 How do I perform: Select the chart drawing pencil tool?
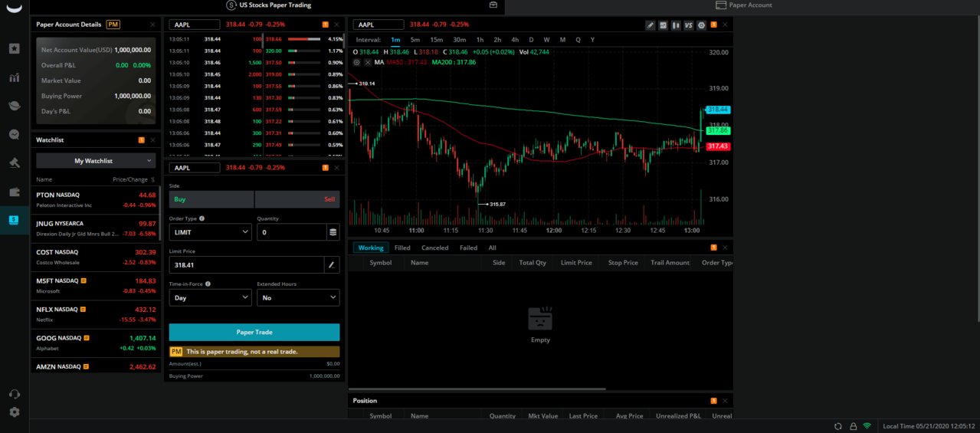pyautogui.click(x=651, y=25)
